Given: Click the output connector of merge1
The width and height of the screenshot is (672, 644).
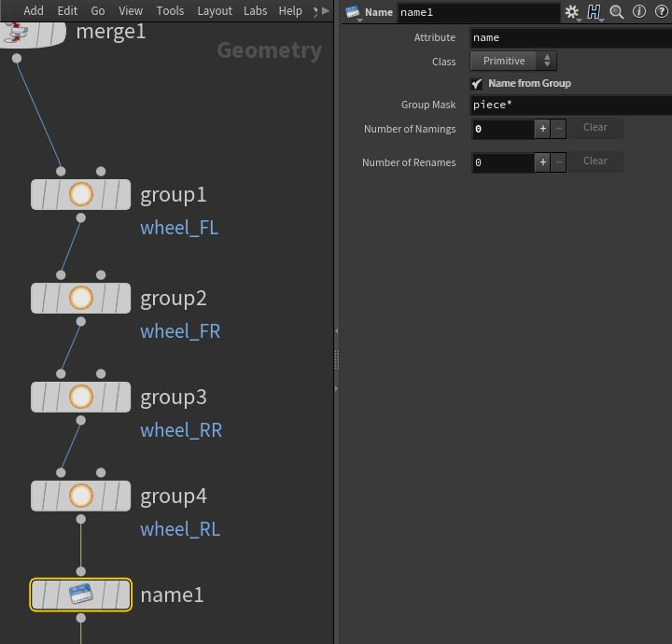Looking at the screenshot, I should click(x=17, y=58).
